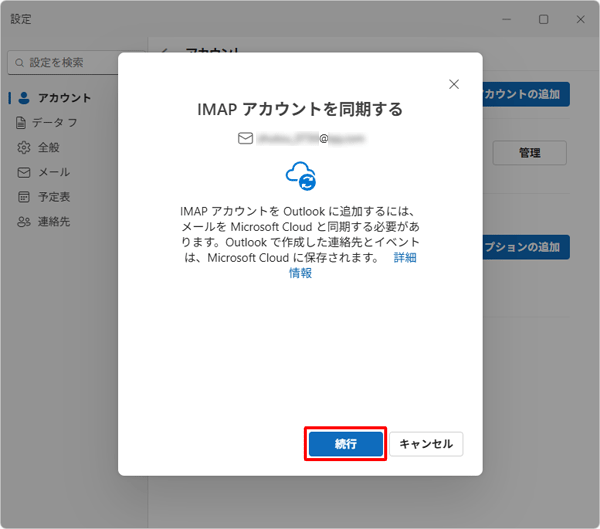Click the dialog title IMAP アカウントを同期する
The width and height of the screenshot is (600, 529).
(300, 109)
